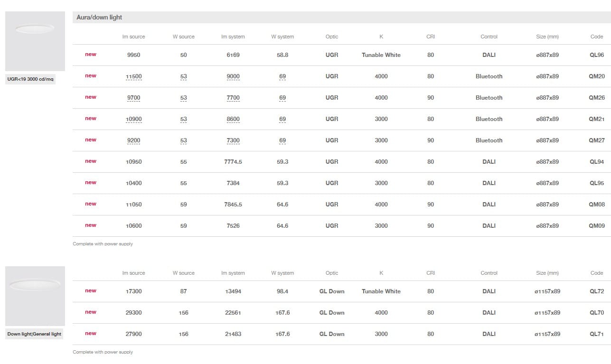Click the 'Aura/down light' section heading
Screen dimensions: 611x364
tap(99, 18)
